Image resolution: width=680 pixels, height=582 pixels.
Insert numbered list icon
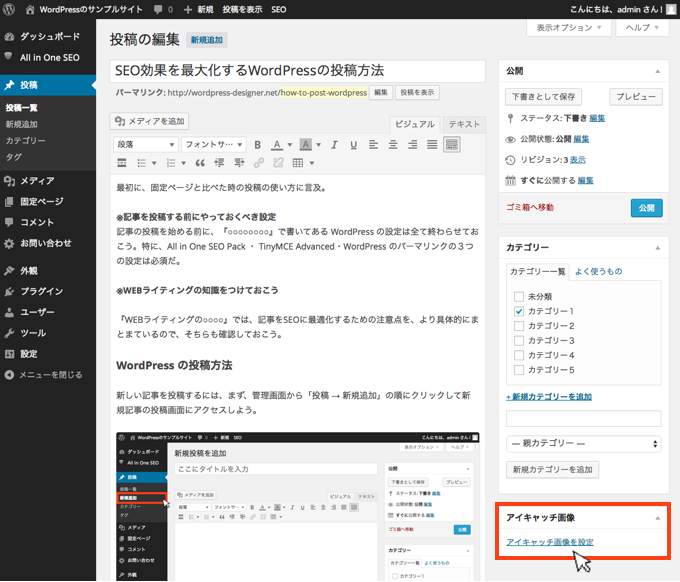(171, 163)
